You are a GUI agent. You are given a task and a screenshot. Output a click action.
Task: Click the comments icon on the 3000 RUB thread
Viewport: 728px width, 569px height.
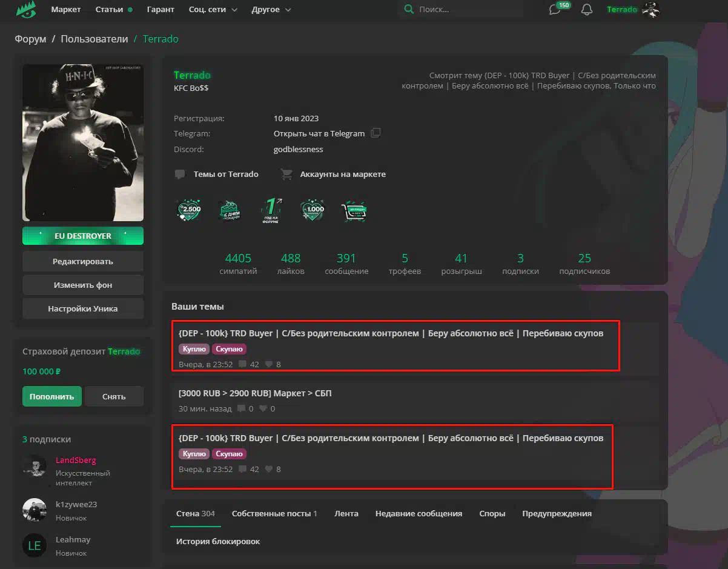(x=242, y=409)
